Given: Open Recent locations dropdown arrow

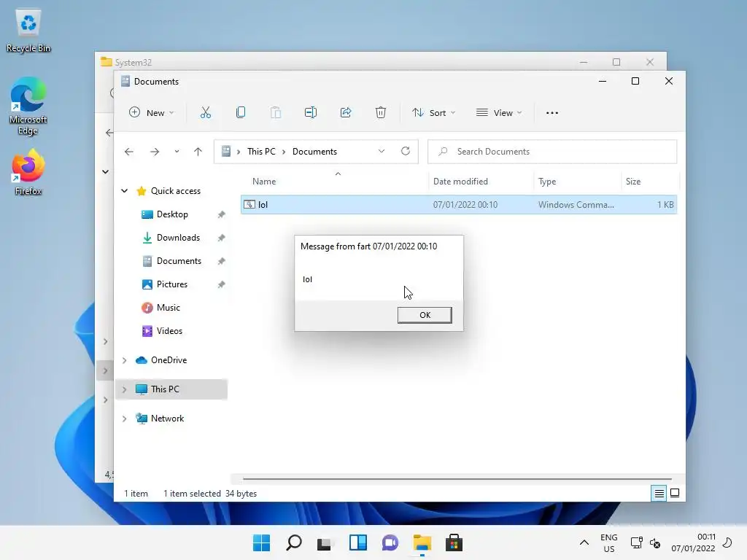Looking at the screenshot, I should pyautogui.click(x=177, y=152).
